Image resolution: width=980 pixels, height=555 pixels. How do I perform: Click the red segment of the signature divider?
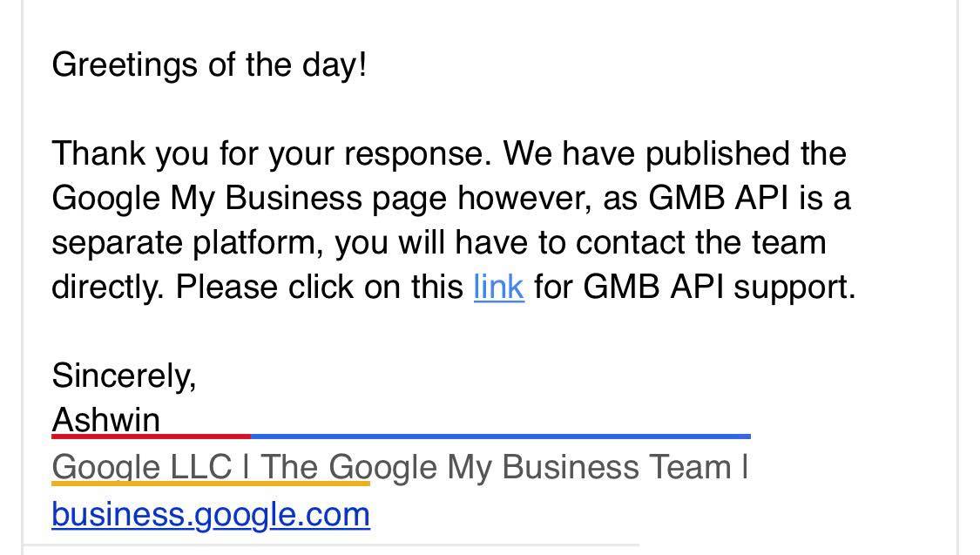point(152,437)
